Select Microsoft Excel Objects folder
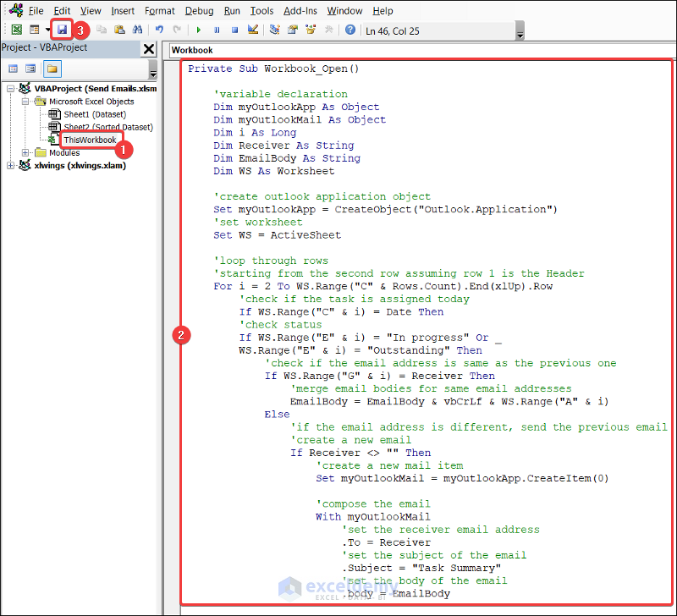The height and width of the screenshot is (616, 677). (x=91, y=102)
